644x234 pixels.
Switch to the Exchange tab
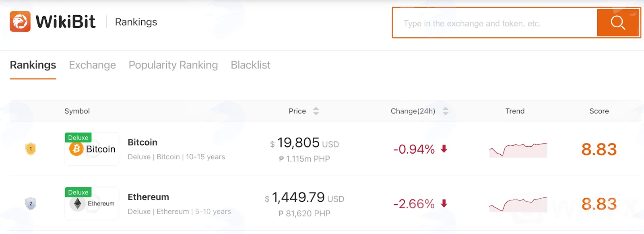(92, 65)
